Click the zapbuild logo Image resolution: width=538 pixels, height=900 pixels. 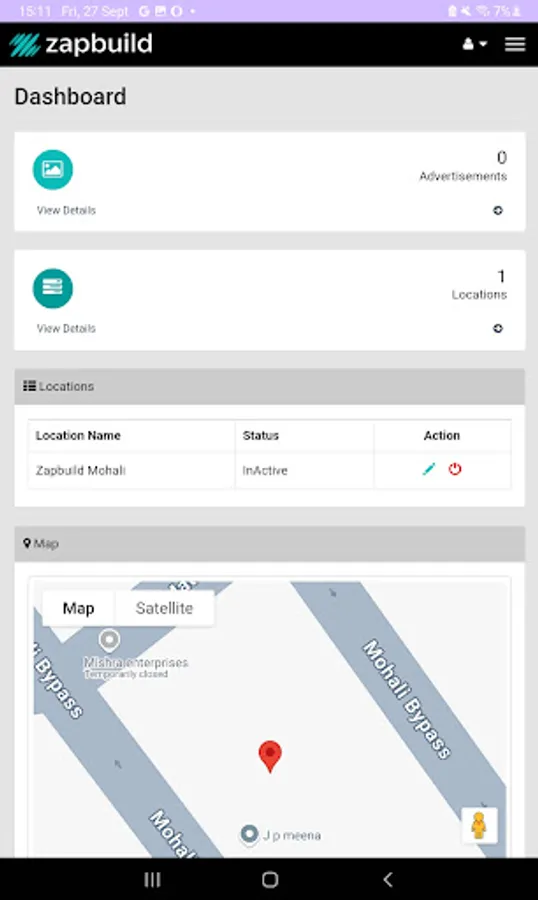[81, 44]
